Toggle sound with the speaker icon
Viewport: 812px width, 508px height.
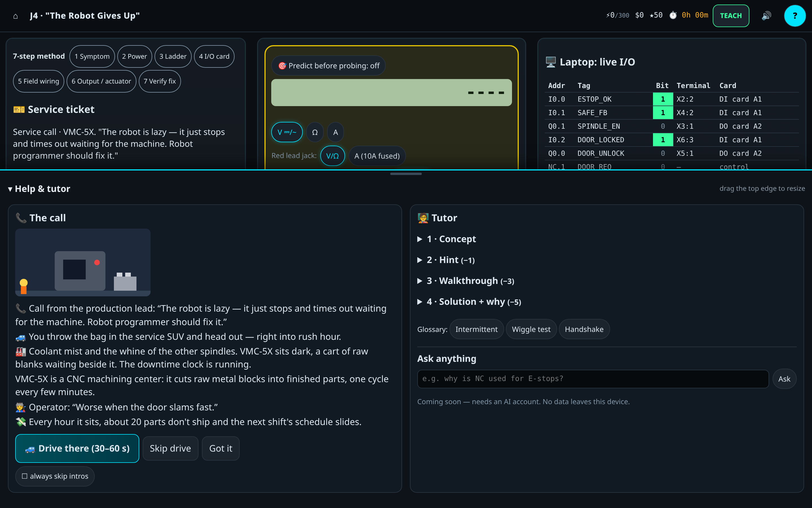(x=766, y=16)
